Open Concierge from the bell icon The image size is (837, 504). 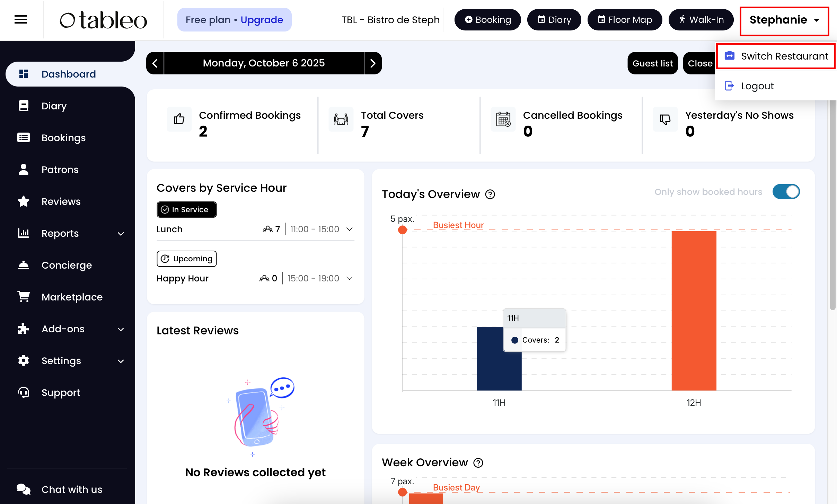24,265
